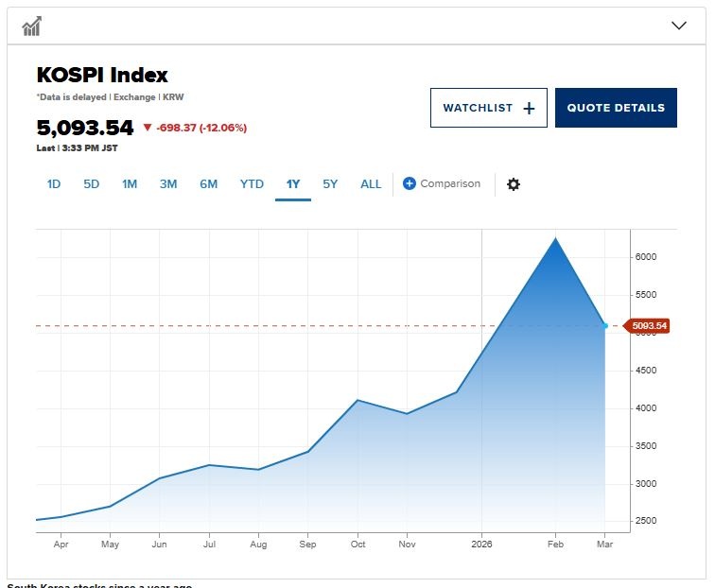The height and width of the screenshot is (588, 715).
Task: Click the KOSPI Index title
Action: (102, 76)
